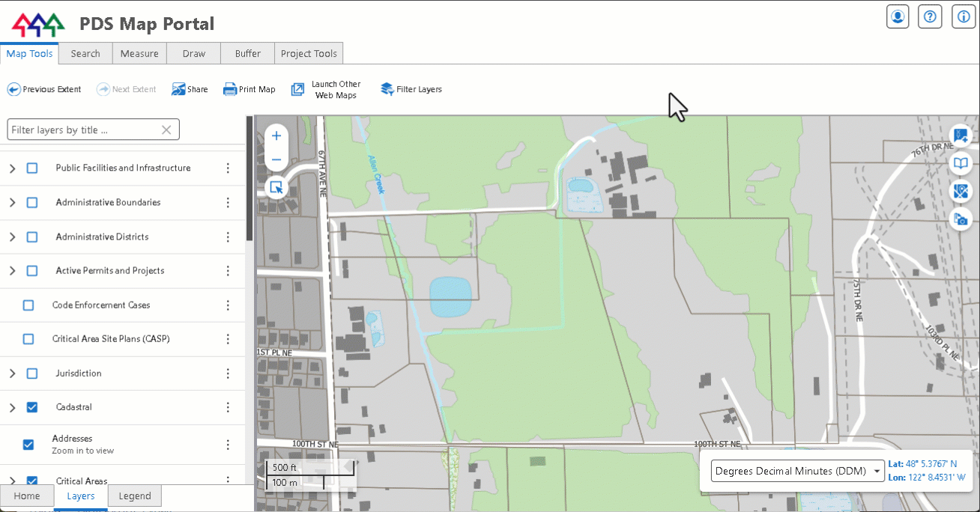Uncheck the Cadastral layer
Viewport: 980px width, 512px height.
coord(32,407)
